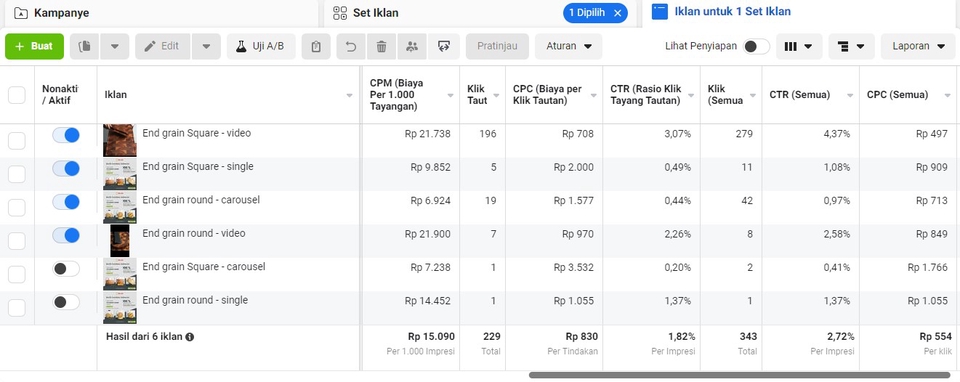Toggle off End grain round - video ad
960x382 pixels.
tap(66, 235)
